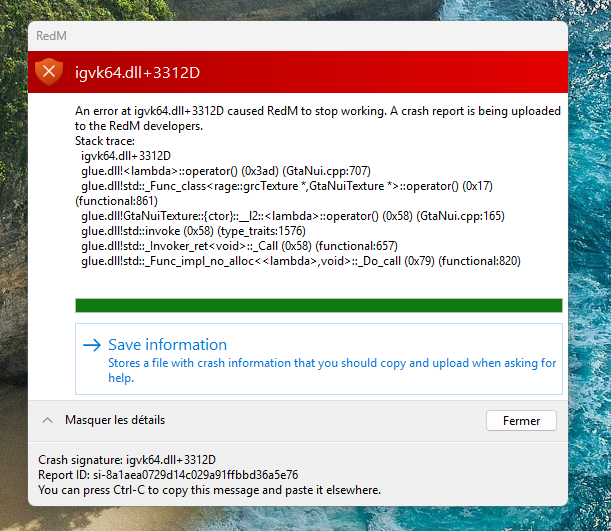Click the green upload progress bar
The image size is (611, 531).
click(x=319, y=305)
